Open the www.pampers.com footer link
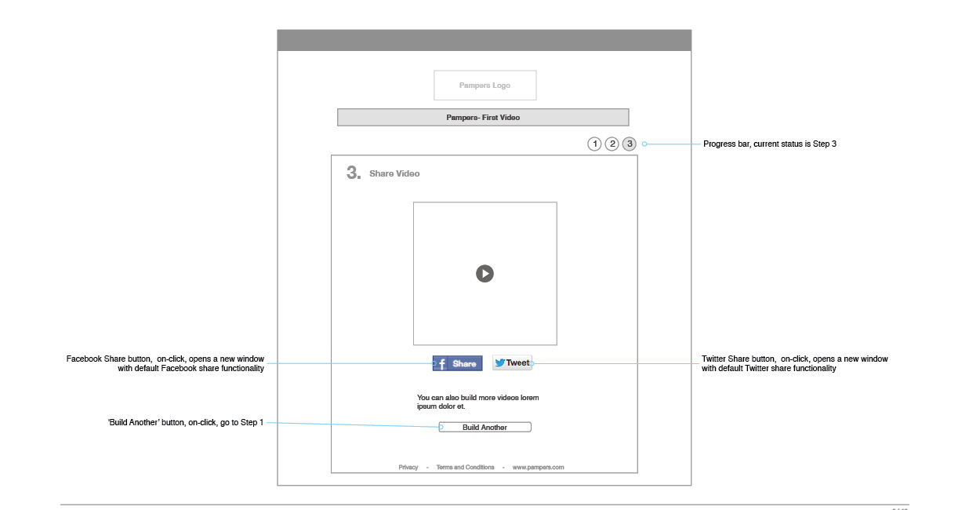Screen dimensions: 980x510 point(538,468)
